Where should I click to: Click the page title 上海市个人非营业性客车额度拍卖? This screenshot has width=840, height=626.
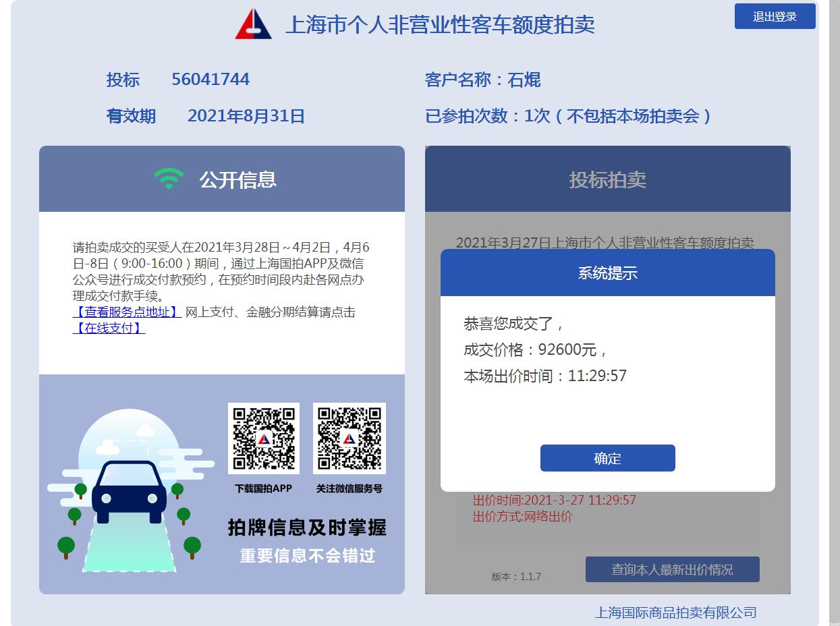[x=440, y=25]
